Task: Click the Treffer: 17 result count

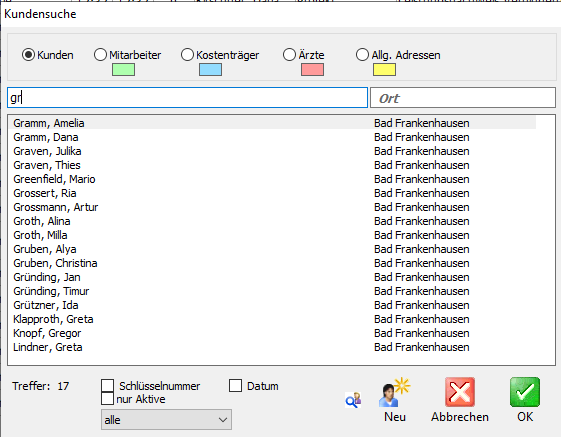Action: [x=40, y=386]
